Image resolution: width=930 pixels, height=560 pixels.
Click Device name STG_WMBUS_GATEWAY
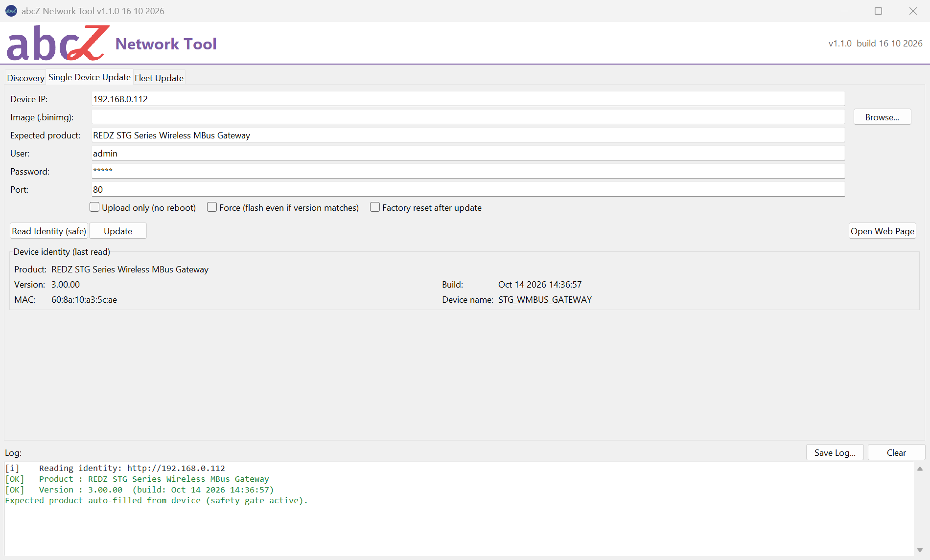tap(545, 299)
